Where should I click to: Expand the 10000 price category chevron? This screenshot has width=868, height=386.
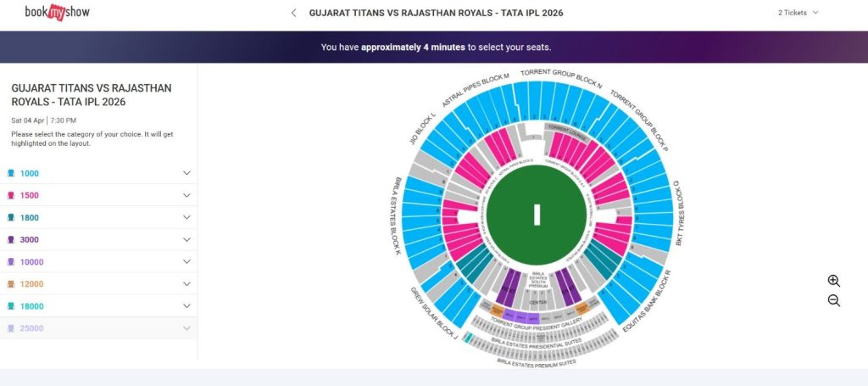coord(186,262)
